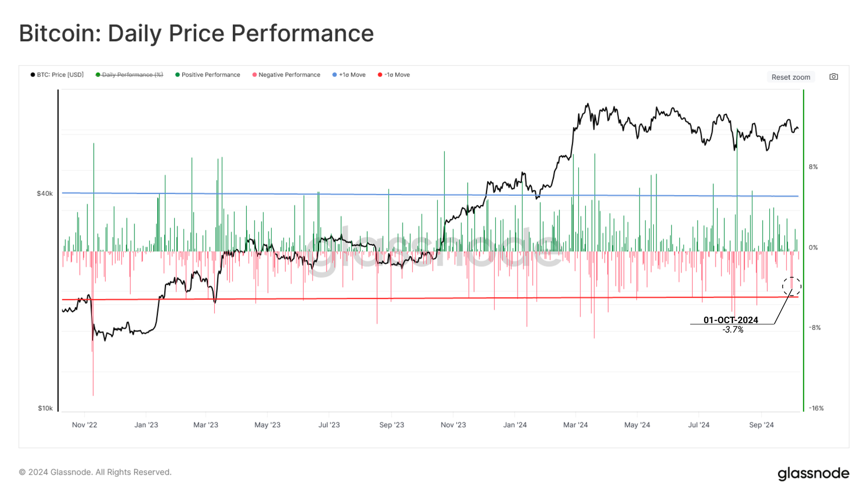Click the Reset zoom button
Screen dimensions: 868x500
click(x=790, y=76)
